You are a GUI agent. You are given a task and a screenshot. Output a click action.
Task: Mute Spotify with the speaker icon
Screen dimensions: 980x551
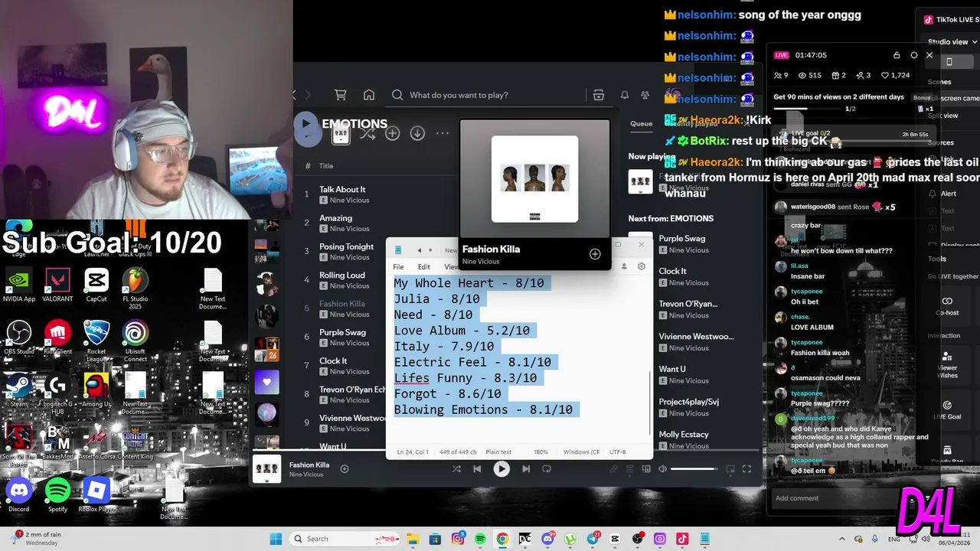pos(663,469)
